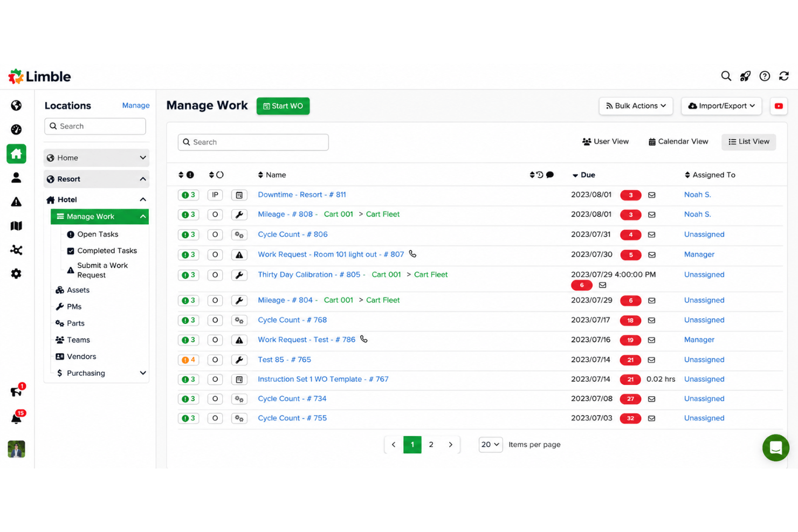This screenshot has width=798, height=532.
Task: Focus the Manage Work search field
Action: 253,142
